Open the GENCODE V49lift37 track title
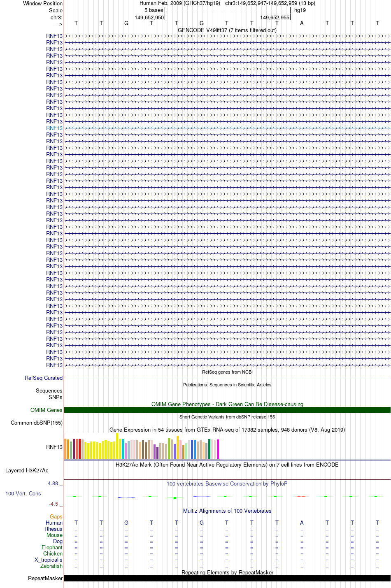This screenshot has height=588, width=391. tap(227, 30)
